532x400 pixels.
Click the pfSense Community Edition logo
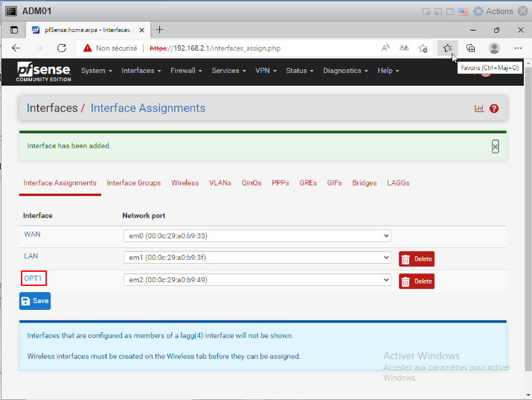point(44,71)
